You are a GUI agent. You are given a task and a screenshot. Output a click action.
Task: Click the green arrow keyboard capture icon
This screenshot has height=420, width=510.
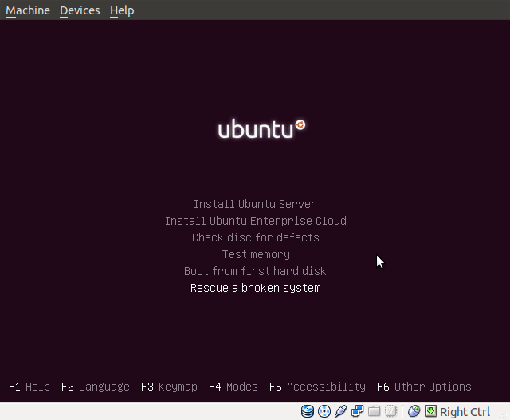click(430, 411)
